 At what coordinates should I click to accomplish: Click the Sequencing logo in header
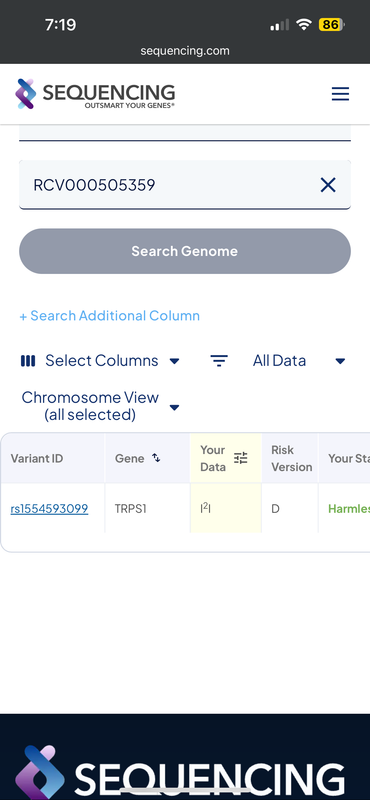tap(95, 94)
